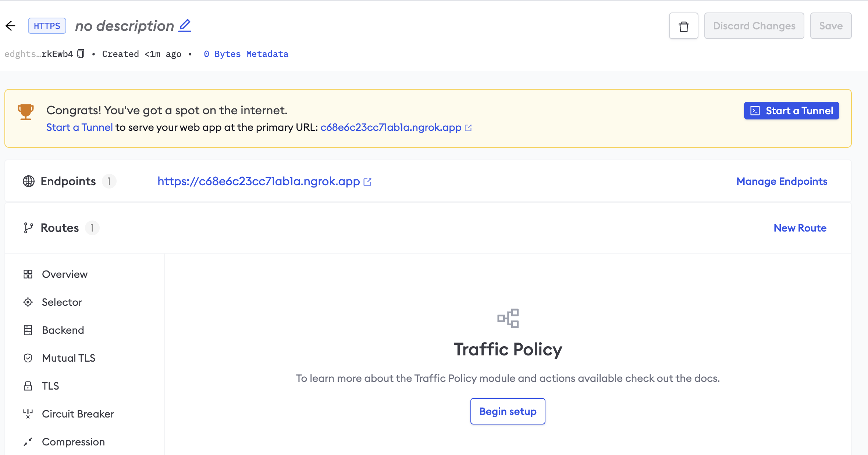Click New Route

800,228
